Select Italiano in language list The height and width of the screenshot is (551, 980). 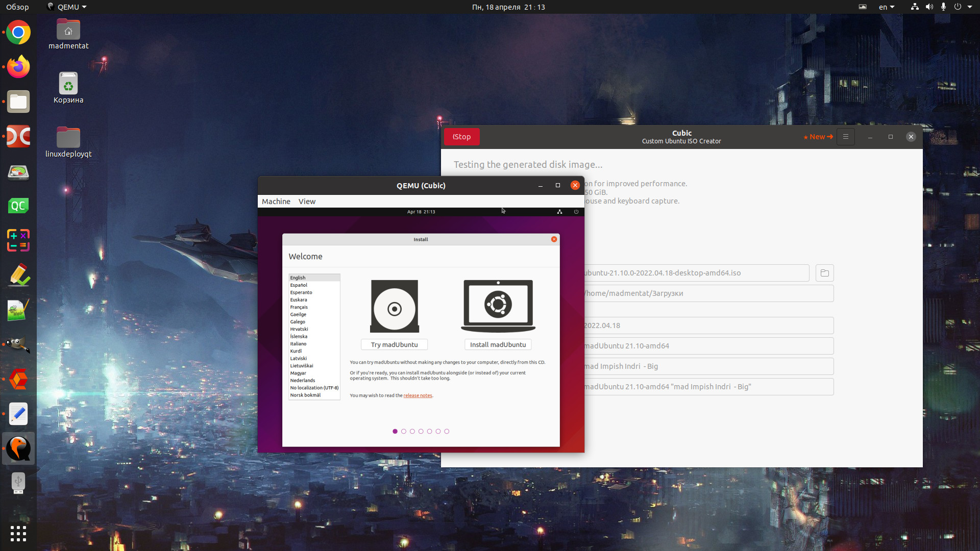coord(314,344)
